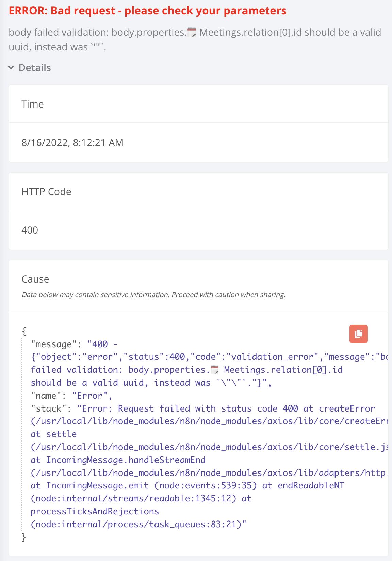Click the 8/16/2022, 8:12:21 AM timestamp
The width and height of the screenshot is (392, 561).
[72, 143]
